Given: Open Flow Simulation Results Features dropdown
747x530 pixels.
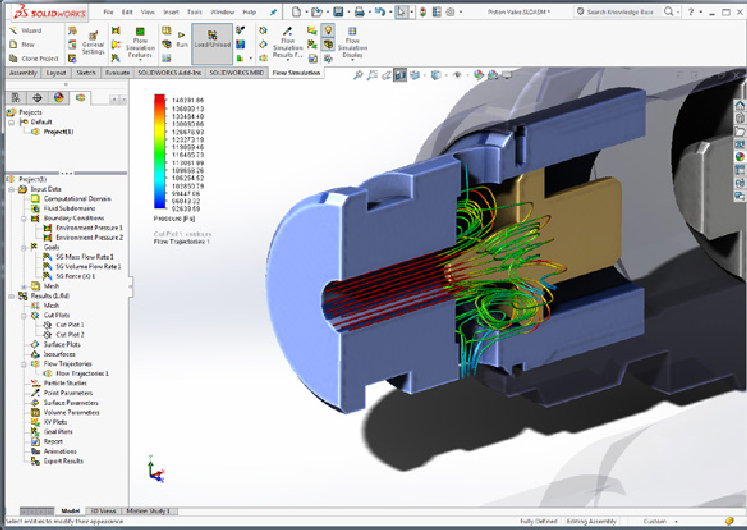Looking at the screenshot, I should pos(288,44).
